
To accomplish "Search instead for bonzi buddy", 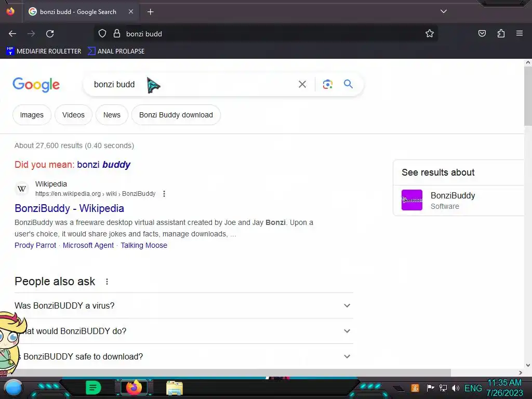I will [103, 165].
